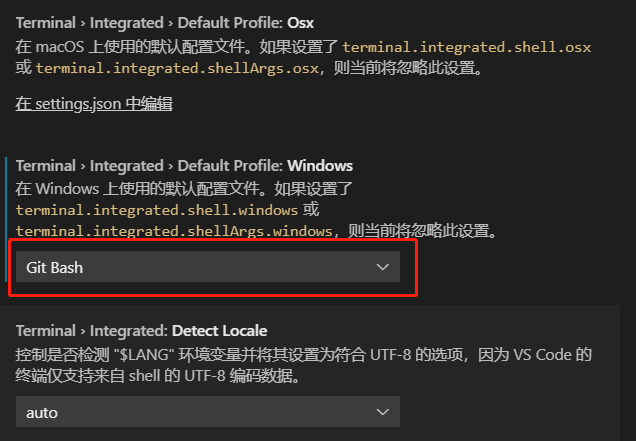The height and width of the screenshot is (441, 636).
Task: Select the Default Profile: Osx setting title
Action: coord(165,23)
